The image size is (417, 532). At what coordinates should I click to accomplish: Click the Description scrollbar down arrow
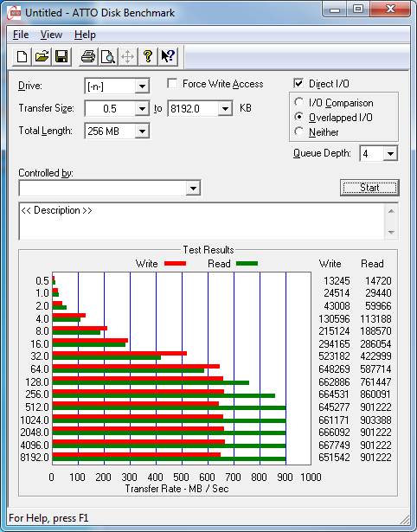(391, 233)
